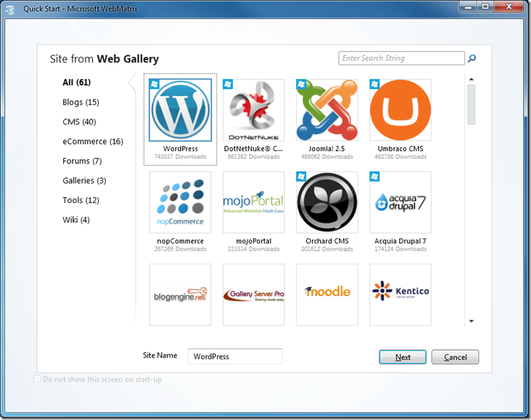Show the All (61) category
531x420 pixels.
pyautogui.click(x=77, y=82)
